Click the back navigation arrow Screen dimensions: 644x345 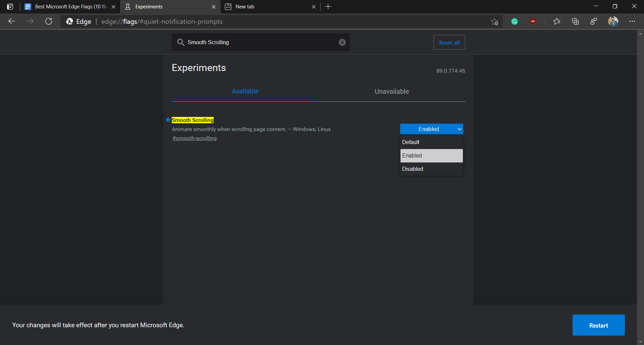click(x=12, y=21)
